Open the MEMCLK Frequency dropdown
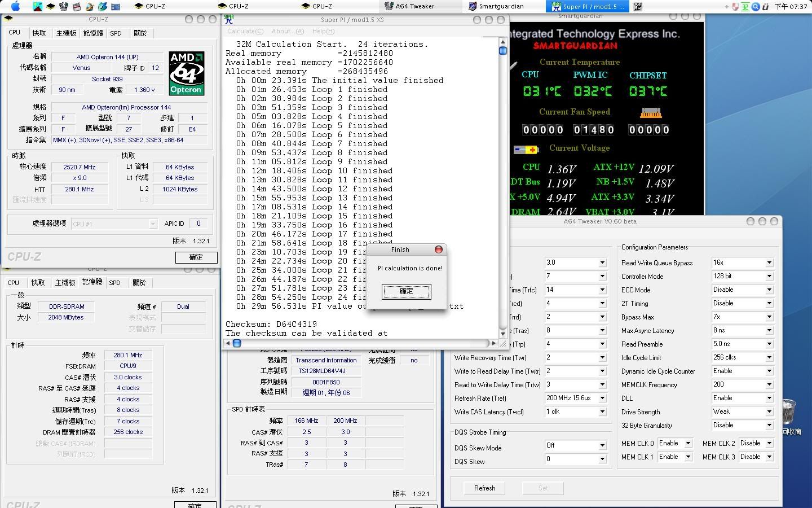812x508 pixels. click(x=743, y=385)
